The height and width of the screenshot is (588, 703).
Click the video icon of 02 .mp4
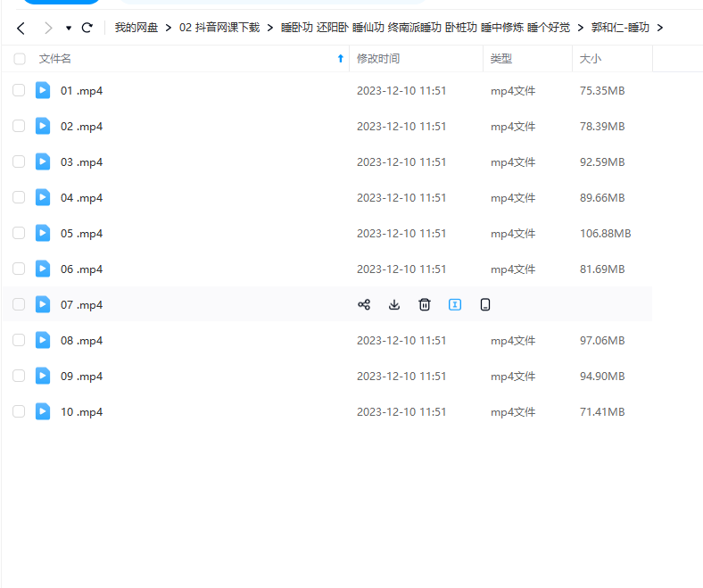(x=43, y=126)
